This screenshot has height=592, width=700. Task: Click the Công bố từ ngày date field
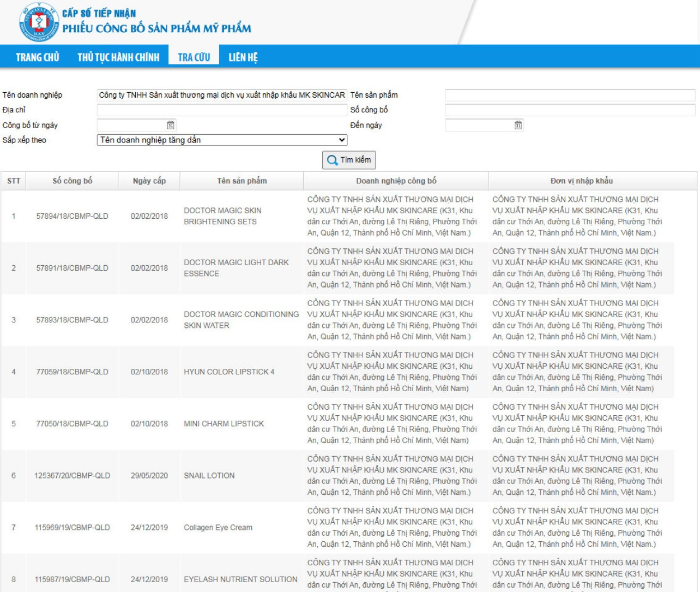tap(131, 125)
